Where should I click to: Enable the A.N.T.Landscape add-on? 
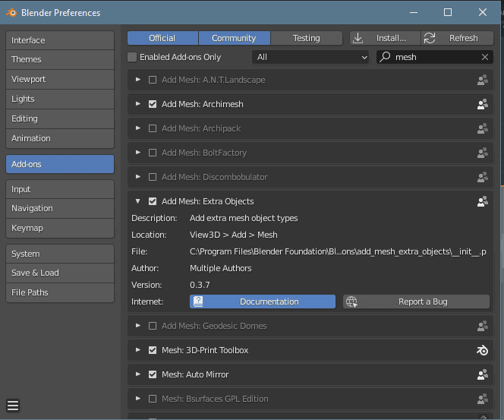click(153, 80)
